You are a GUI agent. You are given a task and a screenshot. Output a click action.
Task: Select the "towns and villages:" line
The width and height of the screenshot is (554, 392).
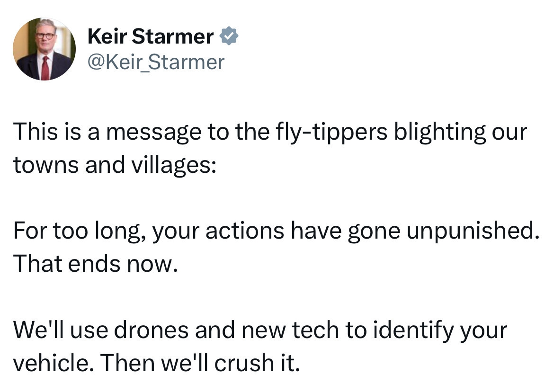point(115,164)
